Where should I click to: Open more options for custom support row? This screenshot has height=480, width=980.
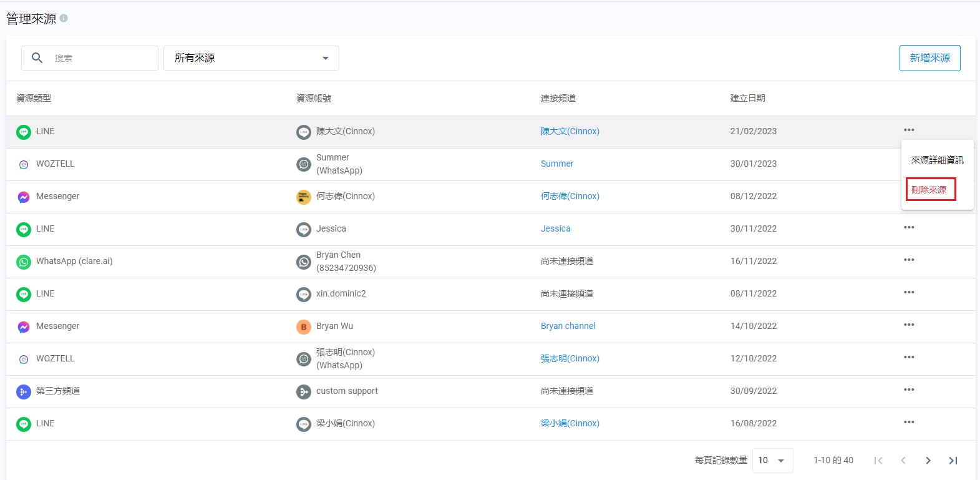[x=909, y=390]
